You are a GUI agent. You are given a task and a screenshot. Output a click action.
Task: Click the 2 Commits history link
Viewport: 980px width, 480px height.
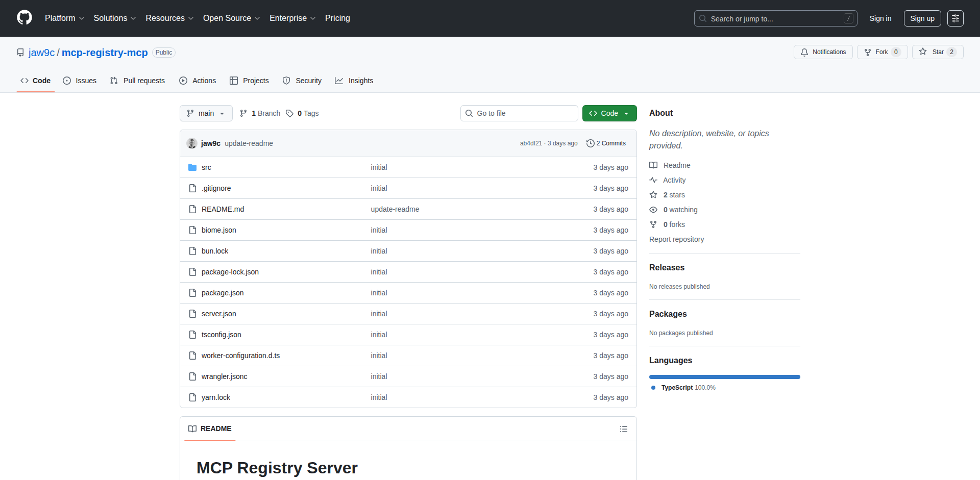pyautogui.click(x=606, y=143)
